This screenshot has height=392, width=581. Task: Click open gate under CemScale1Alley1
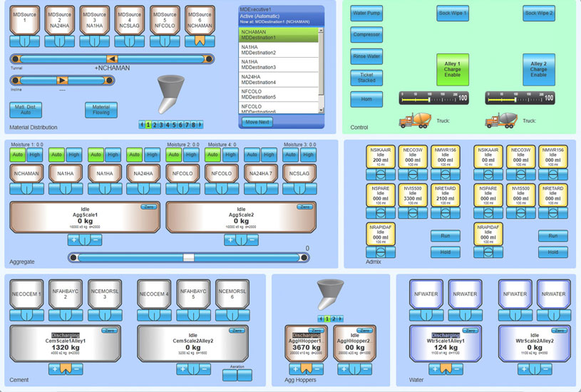tap(66, 368)
